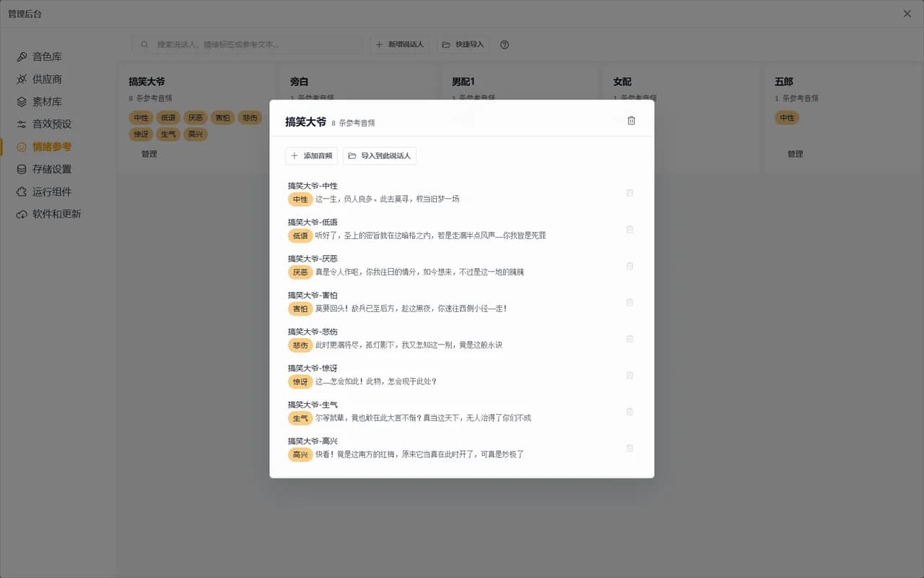Select the 搞笑大爷-害怕 entry title
This screenshot has width=924, height=578.
(x=313, y=295)
